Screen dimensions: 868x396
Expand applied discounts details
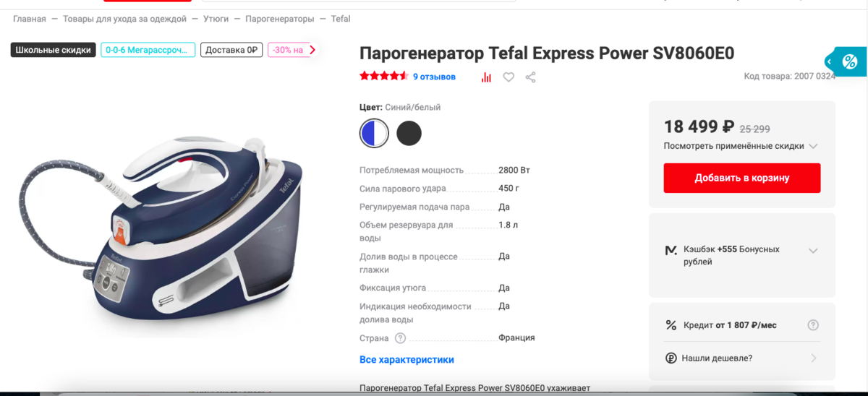(x=741, y=146)
